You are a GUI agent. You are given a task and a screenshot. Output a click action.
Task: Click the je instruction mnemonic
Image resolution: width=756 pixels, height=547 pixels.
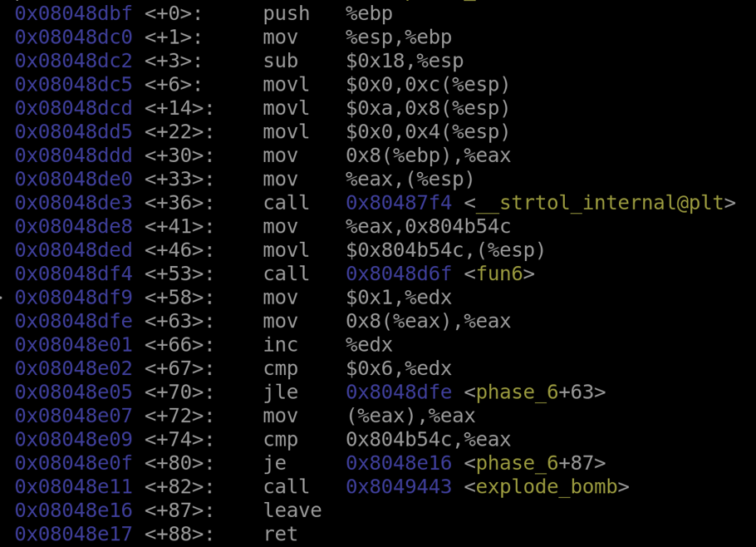click(275, 463)
